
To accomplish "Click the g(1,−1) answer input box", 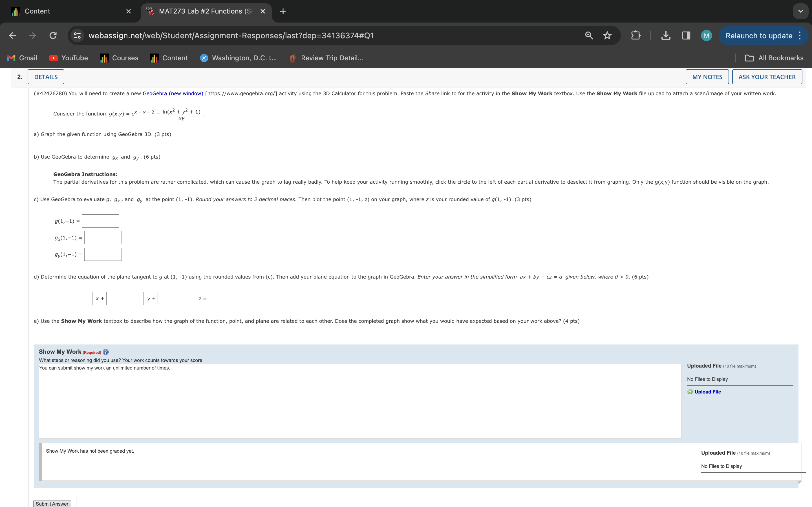I will pyautogui.click(x=100, y=221).
